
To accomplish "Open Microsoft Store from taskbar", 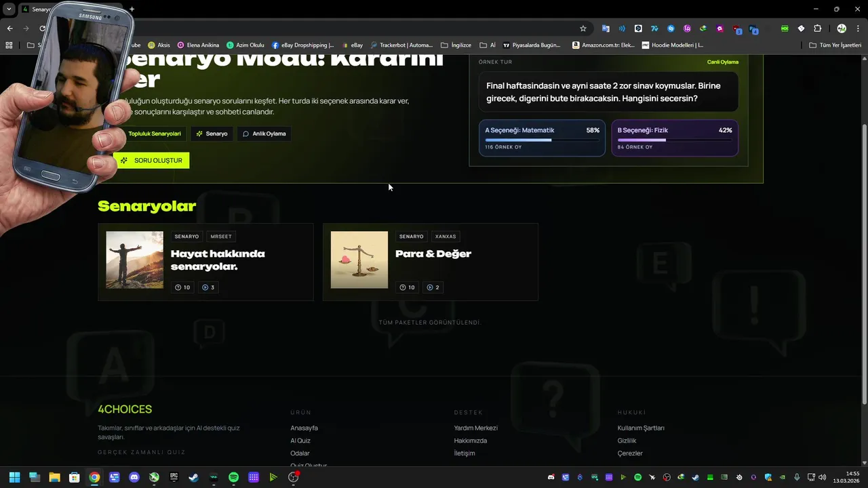I will point(75,477).
